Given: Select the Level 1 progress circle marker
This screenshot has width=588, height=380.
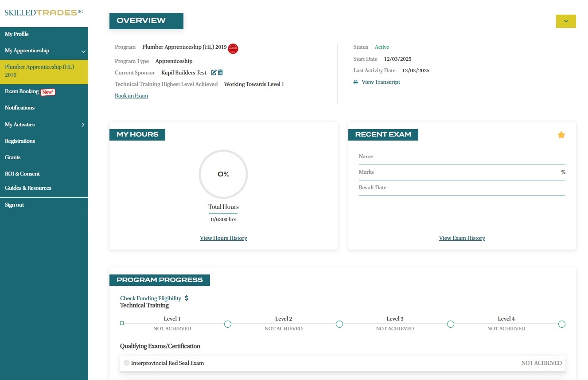Looking at the screenshot, I should point(228,324).
